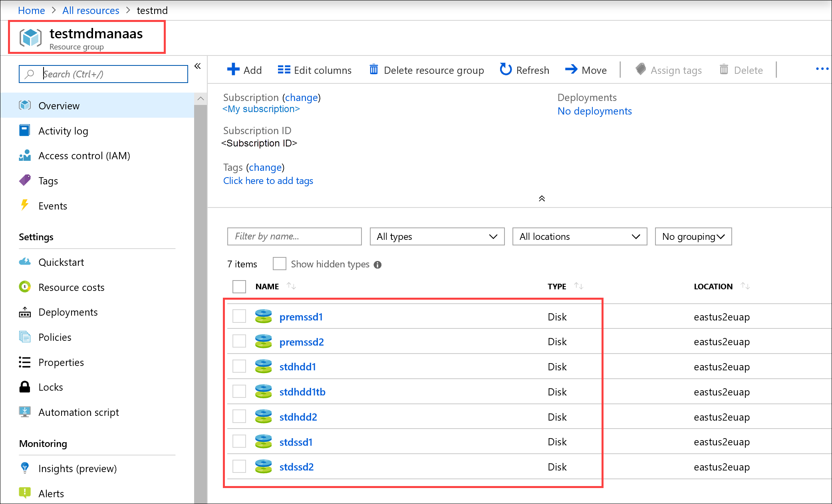Click the Locks padlock icon
832x504 pixels.
click(25, 387)
